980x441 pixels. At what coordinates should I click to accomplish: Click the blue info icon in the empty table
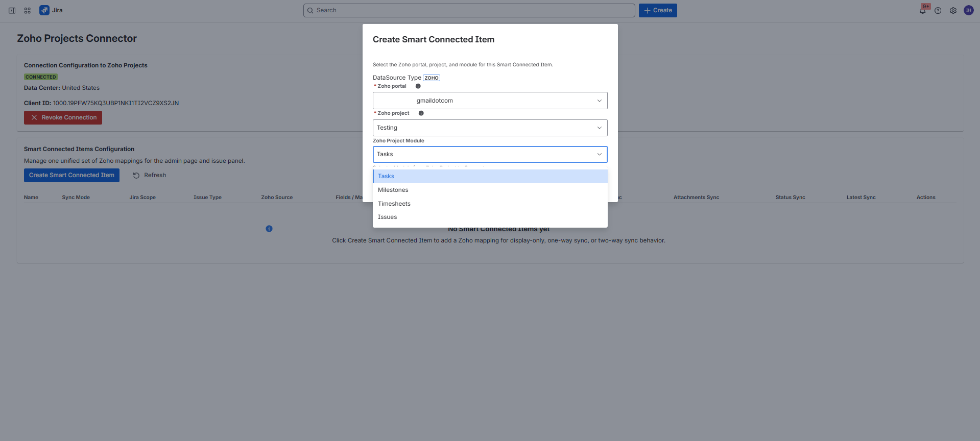pyautogui.click(x=269, y=229)
